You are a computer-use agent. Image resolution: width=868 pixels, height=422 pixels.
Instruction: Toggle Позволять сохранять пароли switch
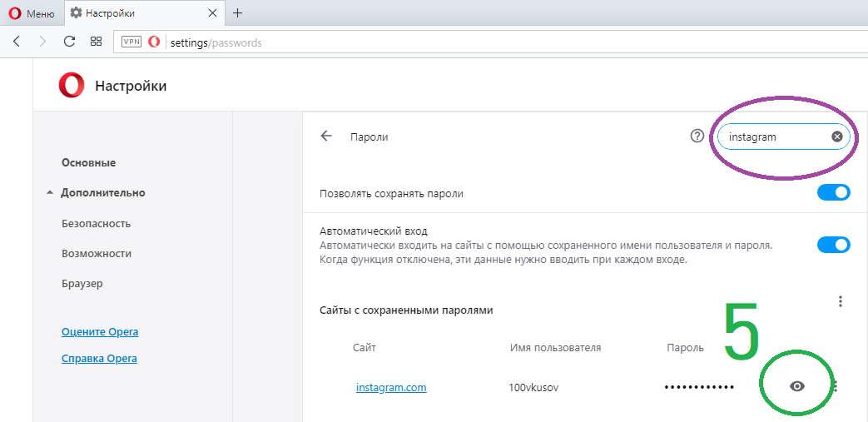[x=833, y=193]
